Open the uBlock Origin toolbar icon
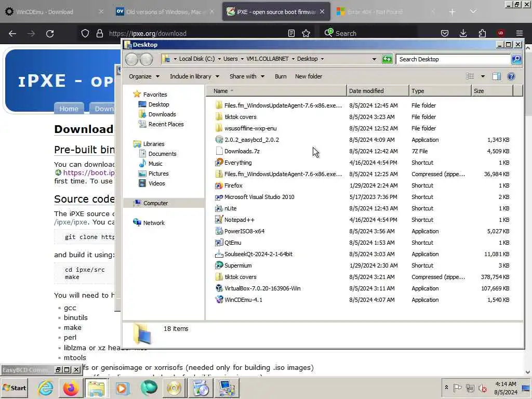The image size is (532, 399). 500,33
